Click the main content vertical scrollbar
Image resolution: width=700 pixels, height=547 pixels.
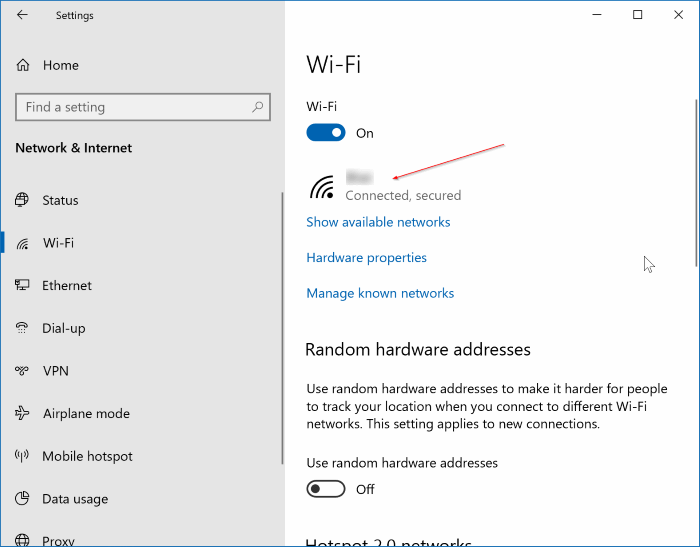click(x=696, y=183)
